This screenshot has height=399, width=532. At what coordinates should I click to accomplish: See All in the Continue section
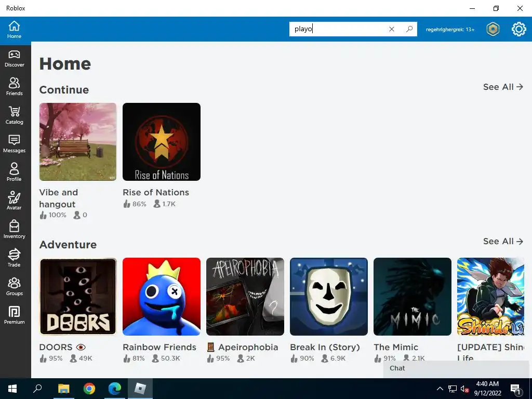tap(503, 87)
